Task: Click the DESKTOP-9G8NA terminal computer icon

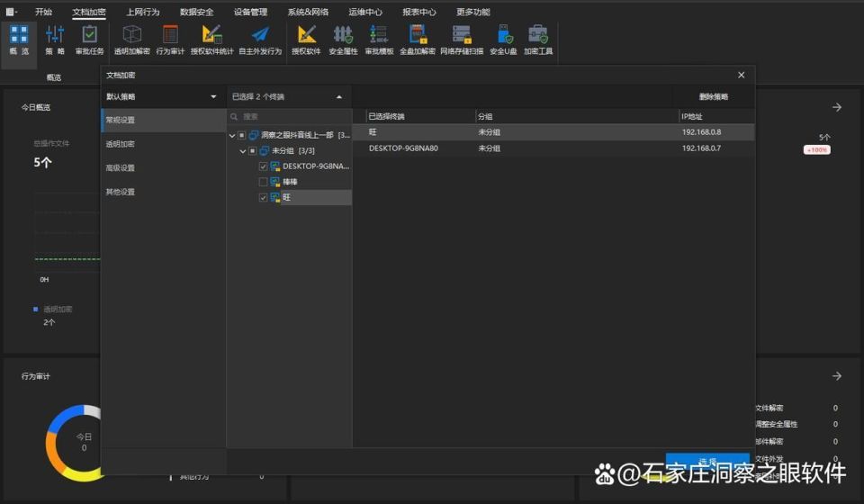Action: [275, 166]
